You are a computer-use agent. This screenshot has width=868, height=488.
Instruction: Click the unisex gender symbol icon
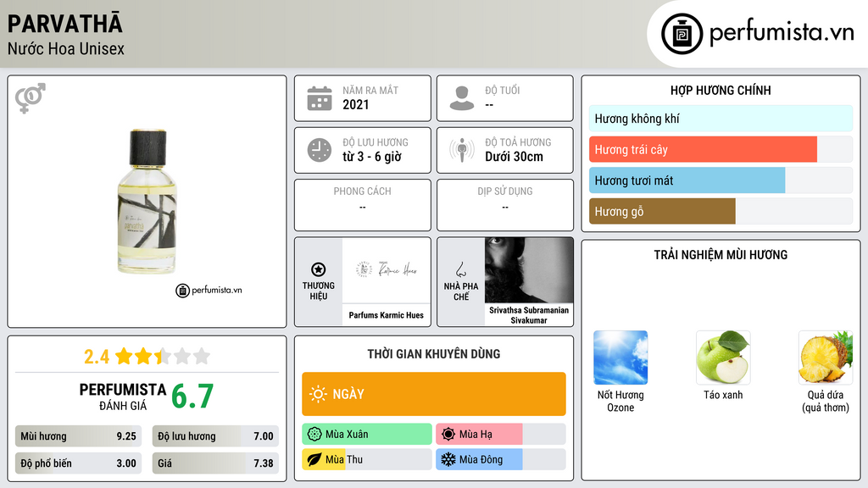(x=31, y=98)
